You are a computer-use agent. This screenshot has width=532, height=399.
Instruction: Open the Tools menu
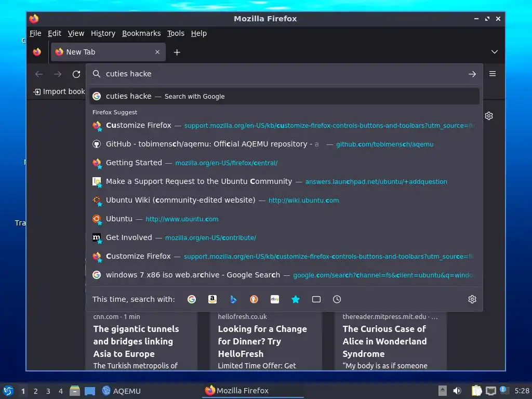click(176, 33)
